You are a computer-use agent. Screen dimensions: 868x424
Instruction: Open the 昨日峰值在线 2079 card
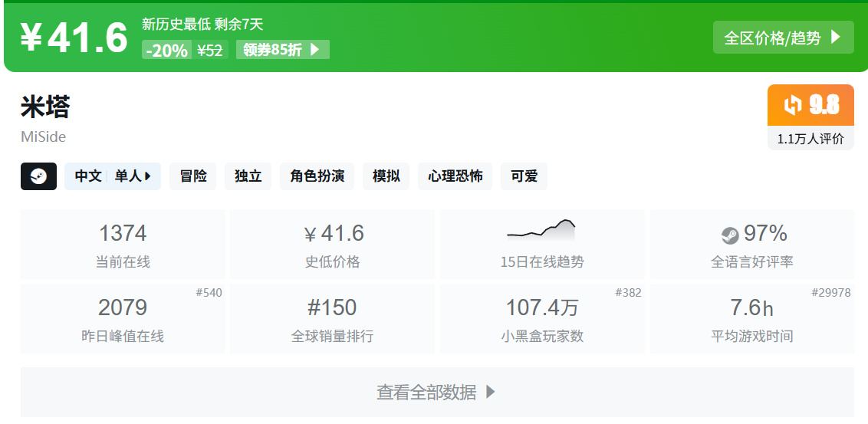tap(123, 319)
